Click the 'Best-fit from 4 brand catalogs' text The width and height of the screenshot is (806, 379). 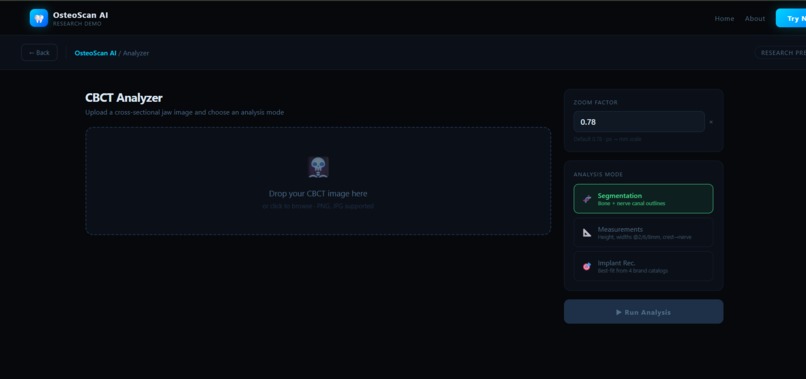[633, 271]
